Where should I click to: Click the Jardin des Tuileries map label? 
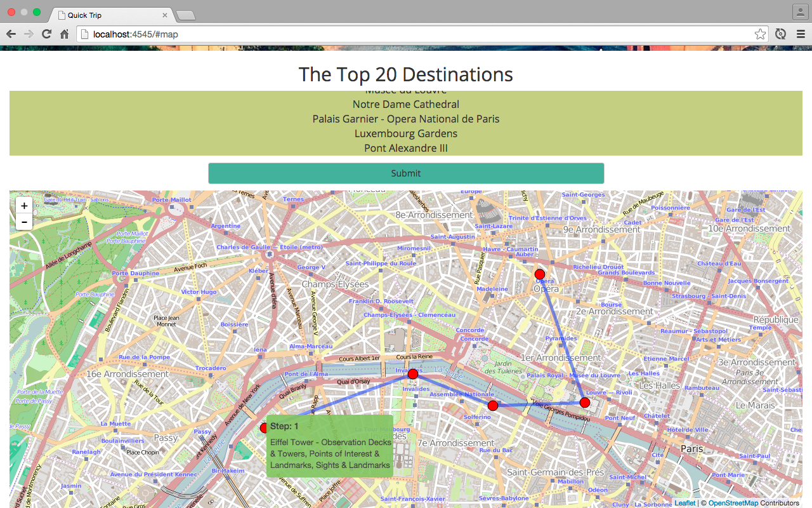pos(503,367)
